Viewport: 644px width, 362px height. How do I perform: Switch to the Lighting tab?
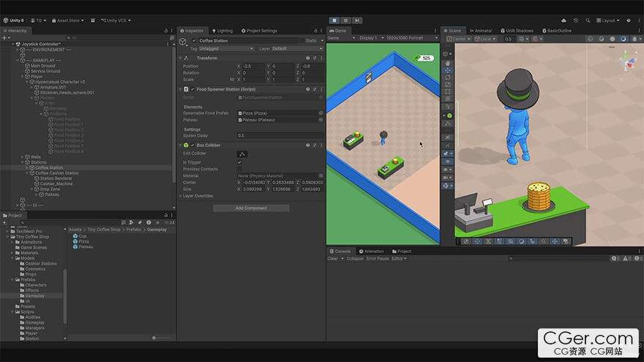[x=223, y=31]
